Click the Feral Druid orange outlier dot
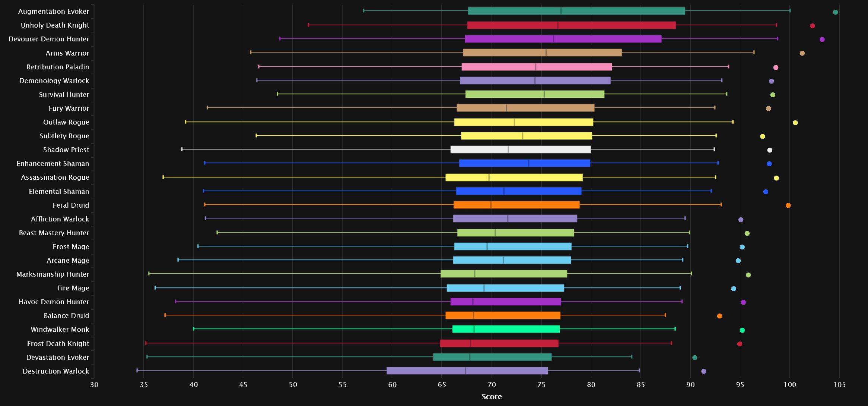868x406 pixels. coord(788,205)
